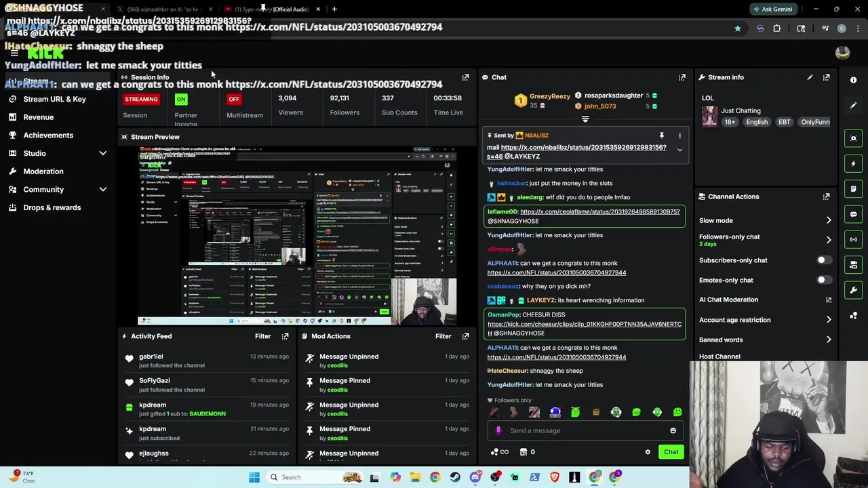This screenshot has width=868, height=488.
Task: Open kick.com cheesur clip link in chat
Action: 585,329
